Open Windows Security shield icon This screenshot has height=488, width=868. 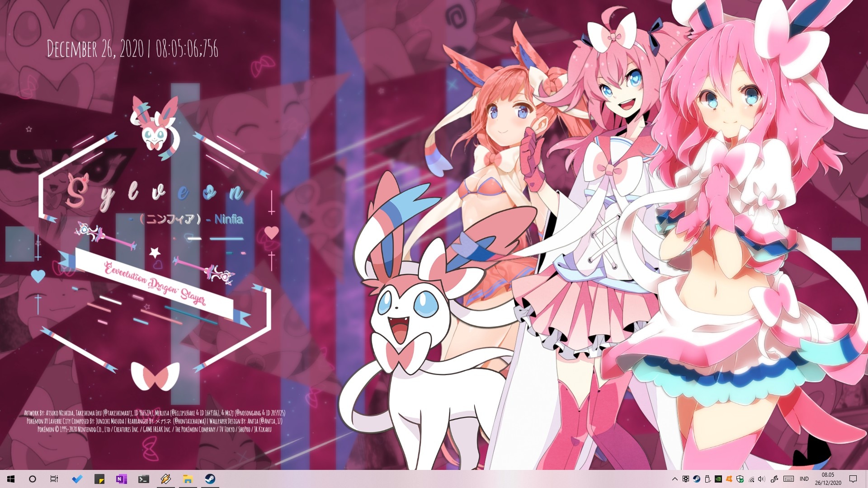pos(740,479)
